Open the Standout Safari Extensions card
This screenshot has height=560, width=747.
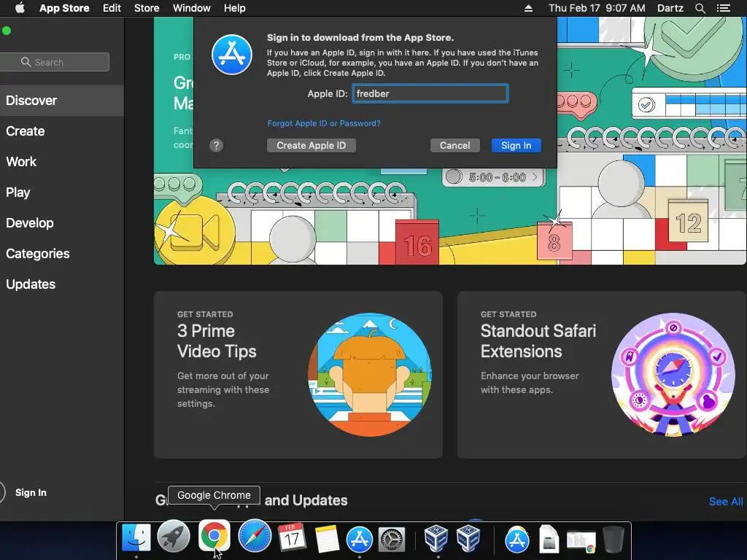602,375
